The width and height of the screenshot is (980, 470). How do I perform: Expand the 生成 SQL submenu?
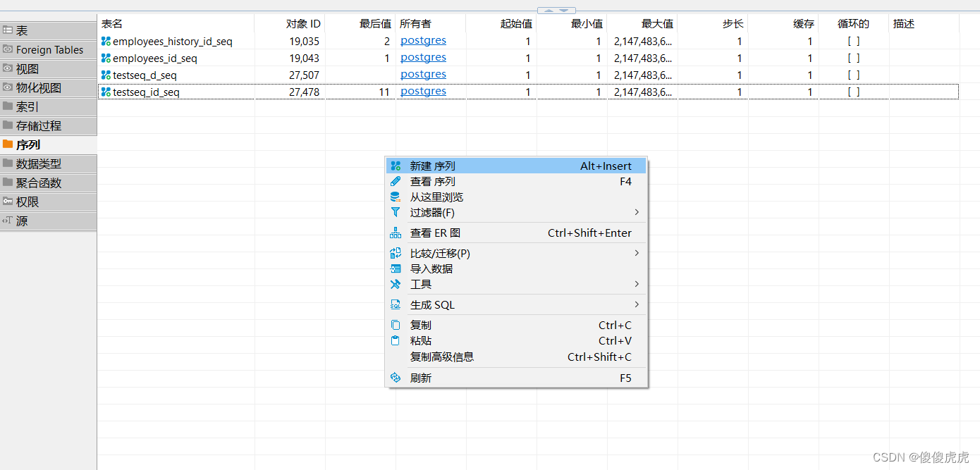(635, 304)
